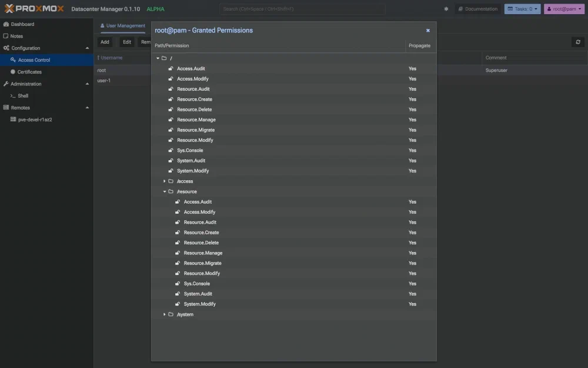Expand the Access tree node

pos(165,181)
